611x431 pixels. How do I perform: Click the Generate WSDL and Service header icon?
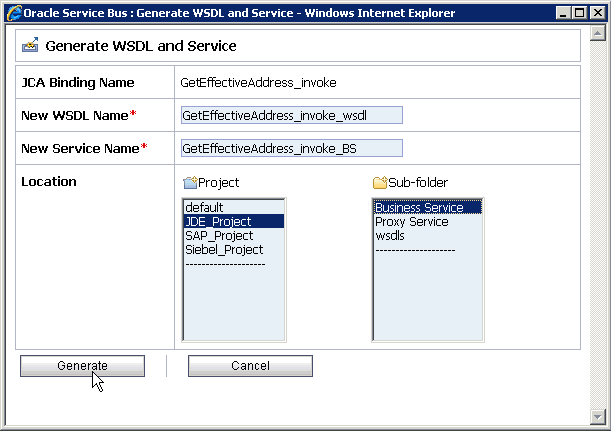pyautogui.click(x=30, y=45)
